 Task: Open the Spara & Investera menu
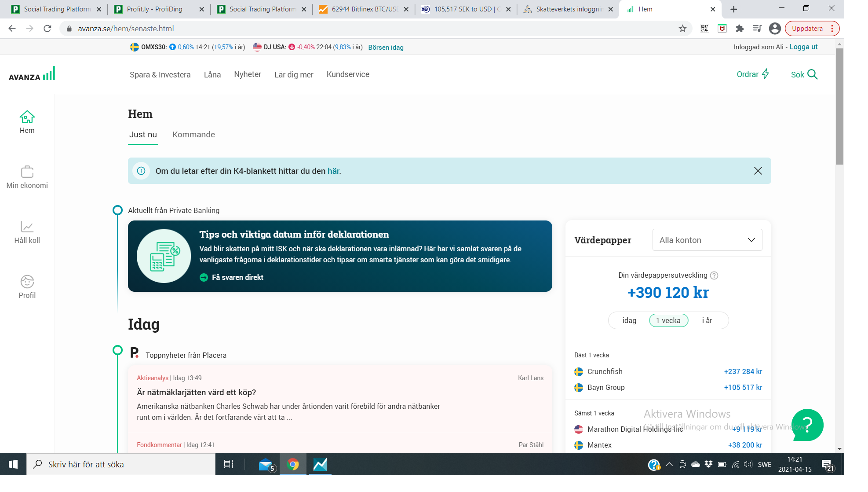tap(160, 74)
